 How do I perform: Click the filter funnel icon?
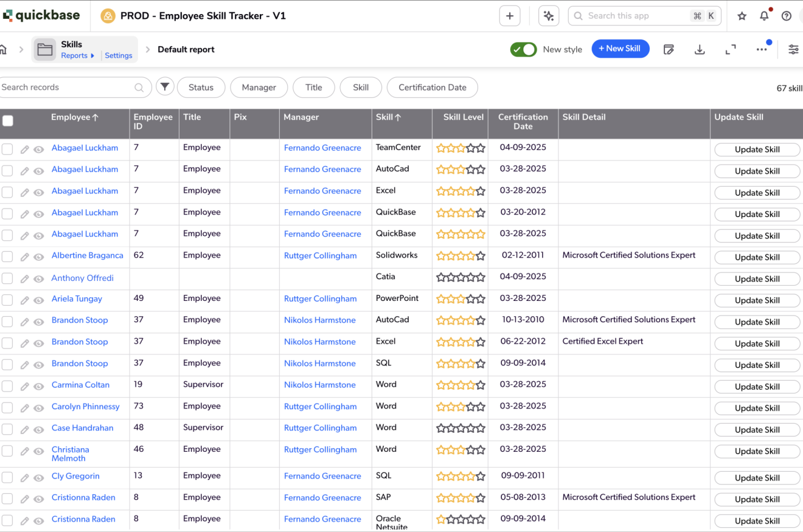click(165, 87)
